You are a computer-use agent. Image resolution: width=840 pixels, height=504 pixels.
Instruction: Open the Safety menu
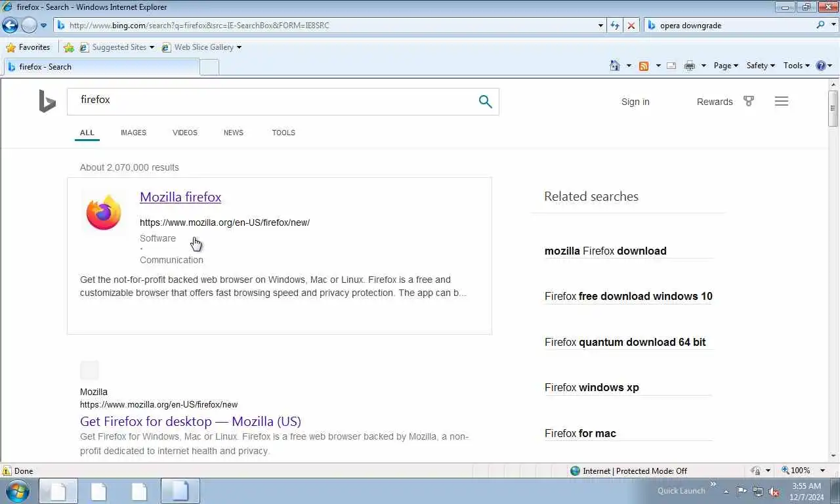pos(761,66)
